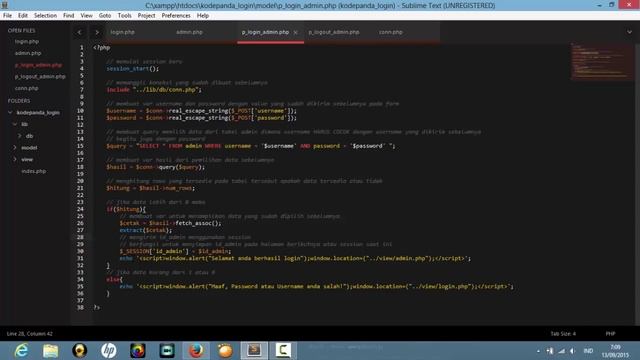Click the black and yellow round taskbar icon
Image resolution: width=640 pixels, height=360 pixels.
[x=80, y=351]
